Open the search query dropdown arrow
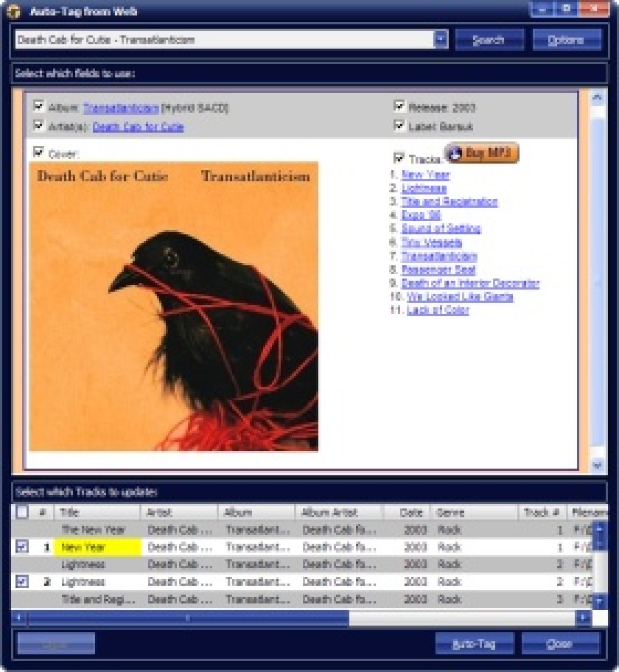The image size is (619, 672). (x=440, y=40)
